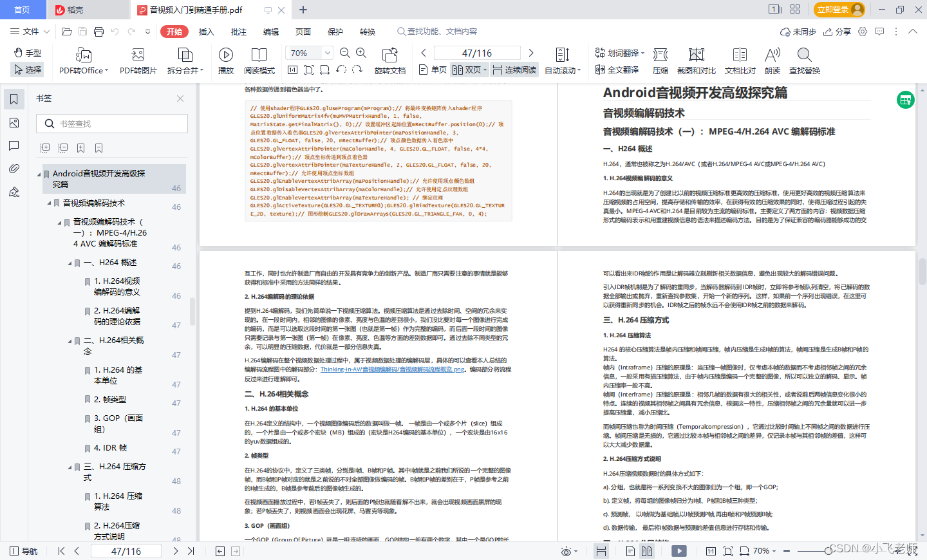Screen dimensions: 927x560
Task: Switch to the 批注 ribbon tab
Action: click(238, 32)
